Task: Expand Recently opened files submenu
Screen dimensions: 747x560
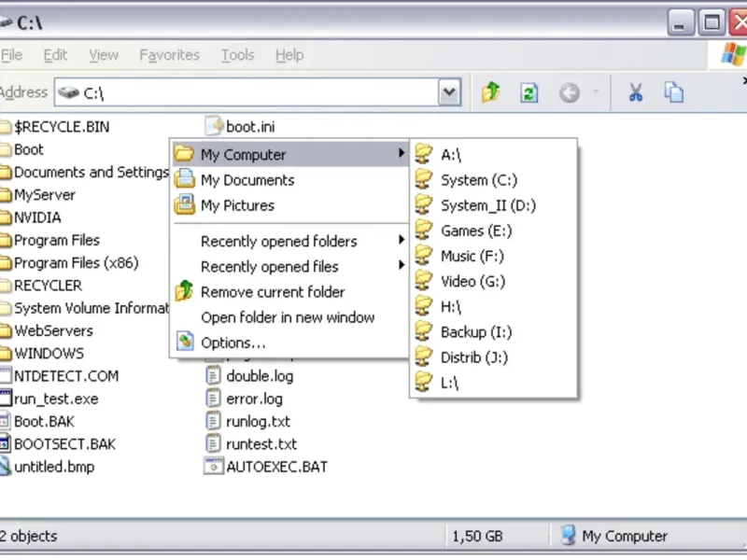Action: [289, 266]
